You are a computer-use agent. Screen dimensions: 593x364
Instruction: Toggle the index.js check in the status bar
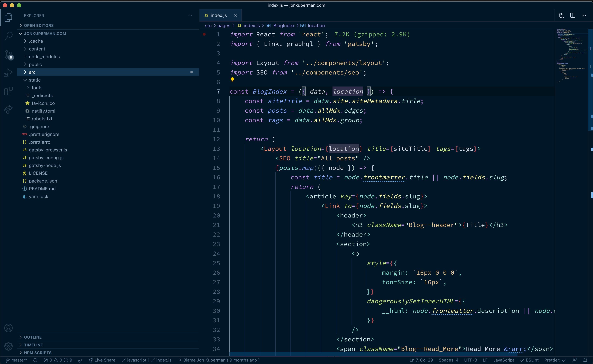pos(161,360)
